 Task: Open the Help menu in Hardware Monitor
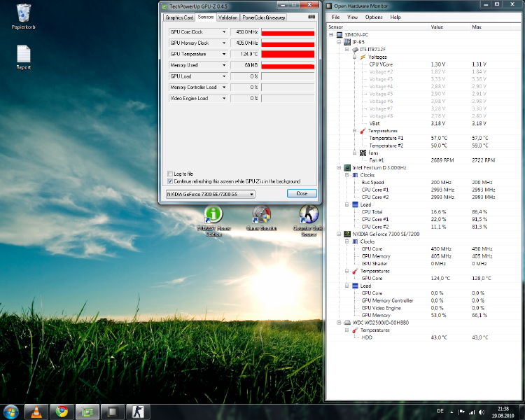[x=395, y=17]
